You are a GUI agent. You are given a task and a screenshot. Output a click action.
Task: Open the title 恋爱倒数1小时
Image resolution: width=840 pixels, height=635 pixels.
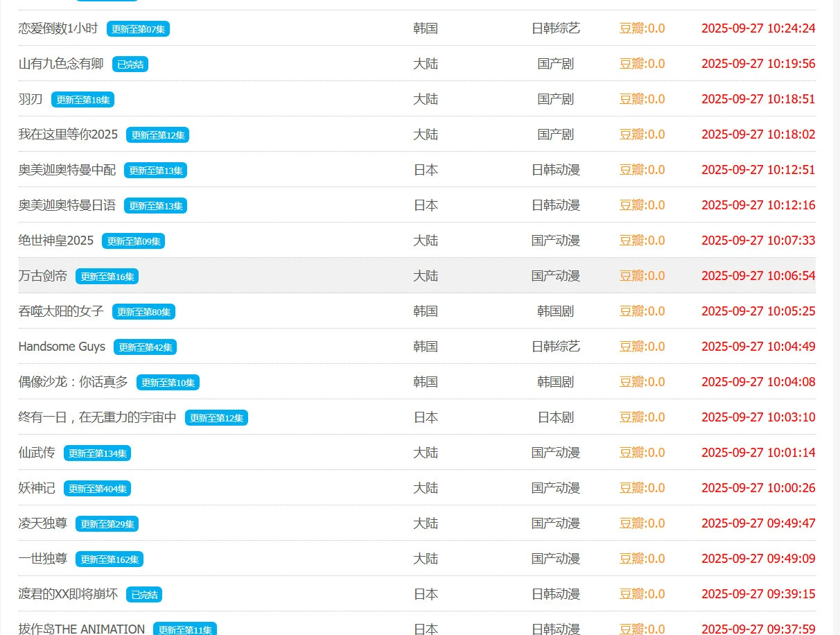pyautogui.click(x=58, y=28)
